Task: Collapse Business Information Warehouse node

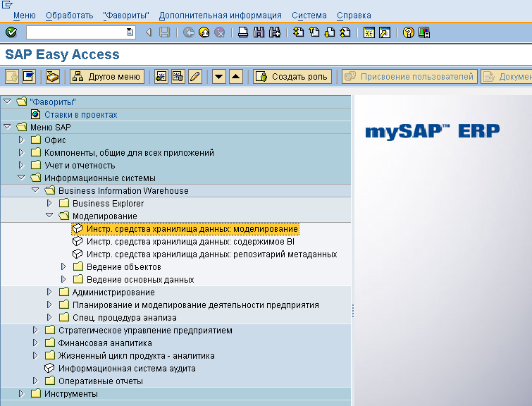Action: [x=35, y=190]
